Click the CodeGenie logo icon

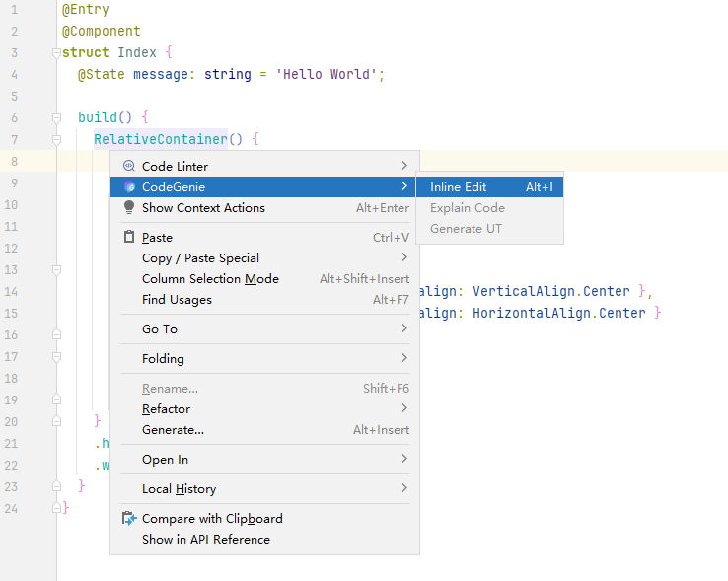tap(129, 186)
